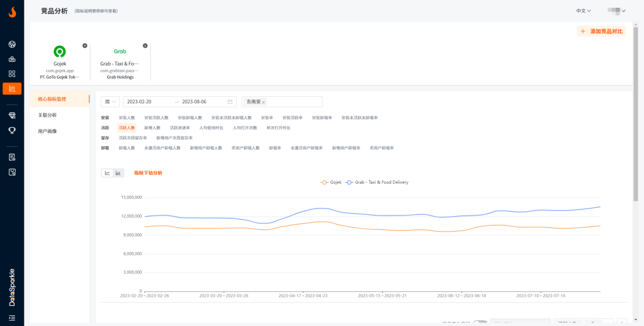
Task: Select the 安装活跃率 metric
Action: click(x=292, y=118)
